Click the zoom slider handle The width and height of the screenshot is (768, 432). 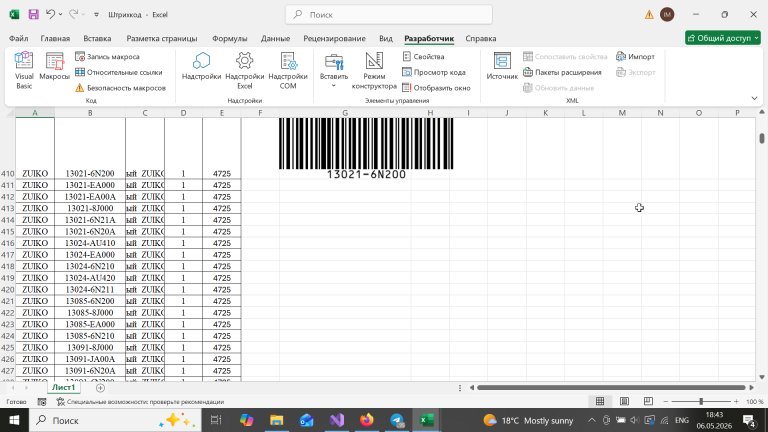pos(701,402)
